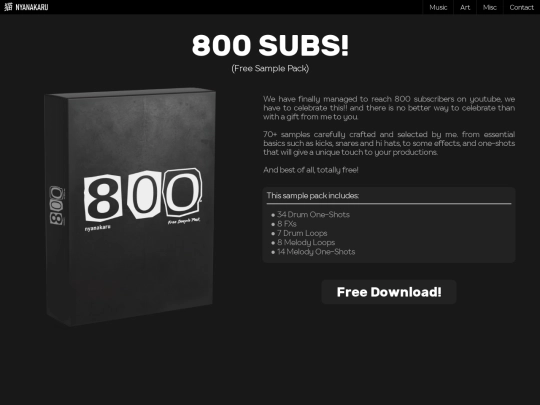
Task: Open the Music menu item
Action: click(438, 7)
